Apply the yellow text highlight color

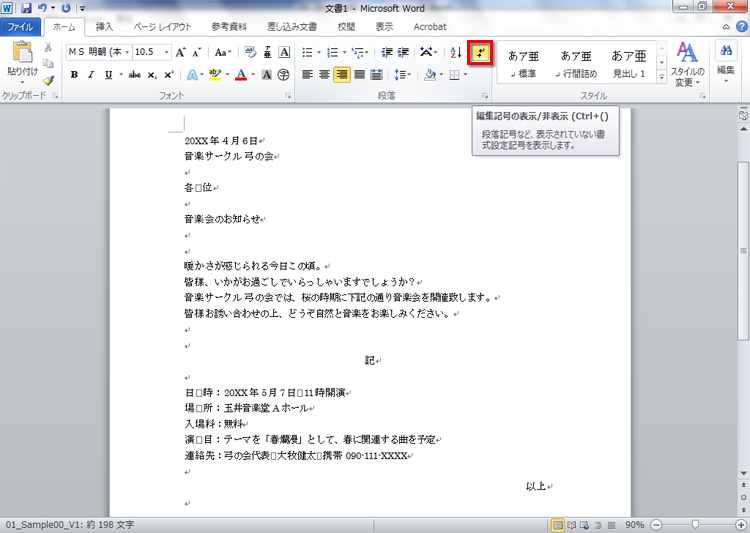[x=215, y=75]
